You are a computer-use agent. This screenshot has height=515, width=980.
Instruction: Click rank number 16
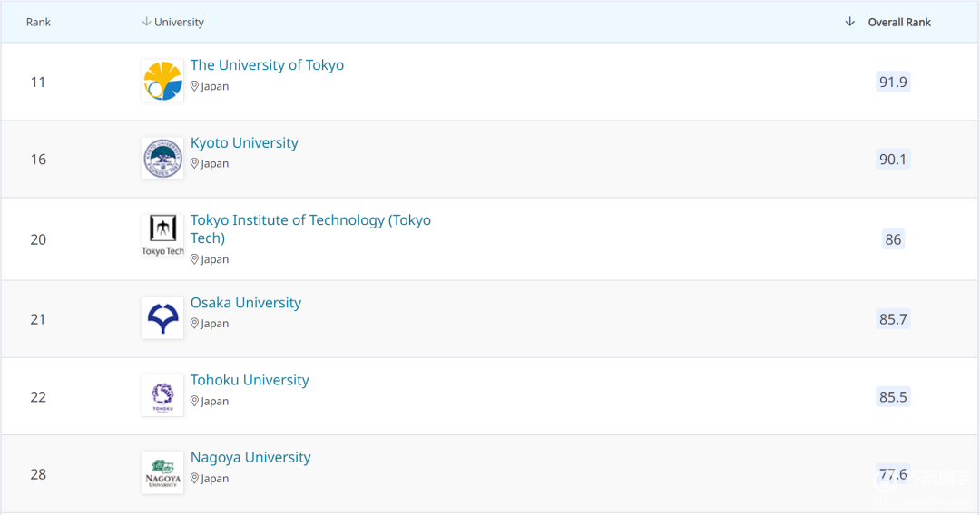[x=38, y=160]
